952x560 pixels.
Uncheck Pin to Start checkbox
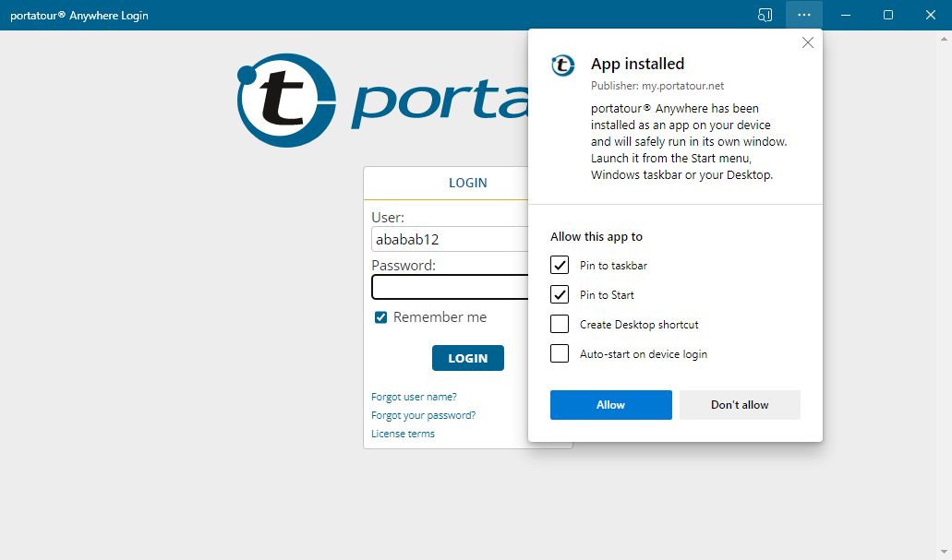pos(560,295)
